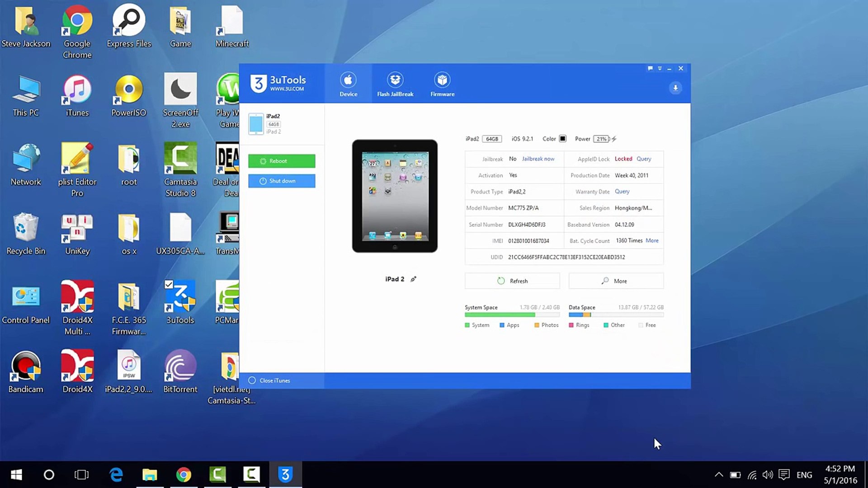This screenshot has width=868, height=488.
Task: Click More next to Bat. Cycle Count
Action: [652, 240]
